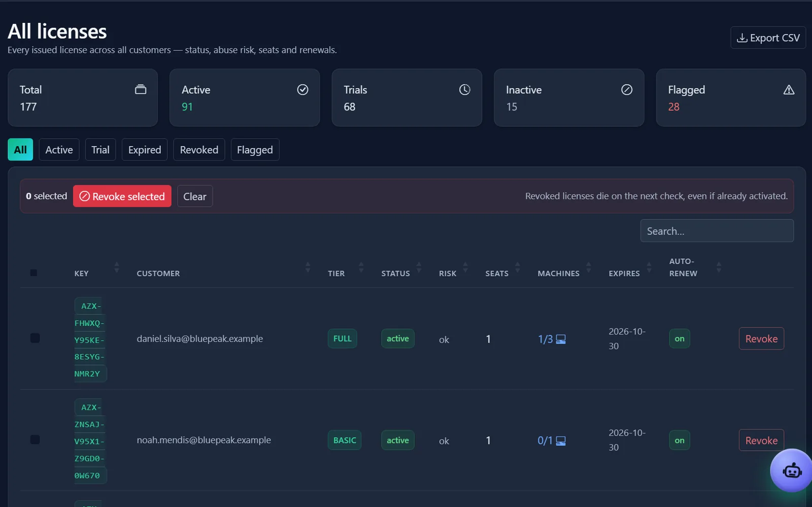Switch to the Revoked filter tab
812x507 pixels.
tap(199, 150)
